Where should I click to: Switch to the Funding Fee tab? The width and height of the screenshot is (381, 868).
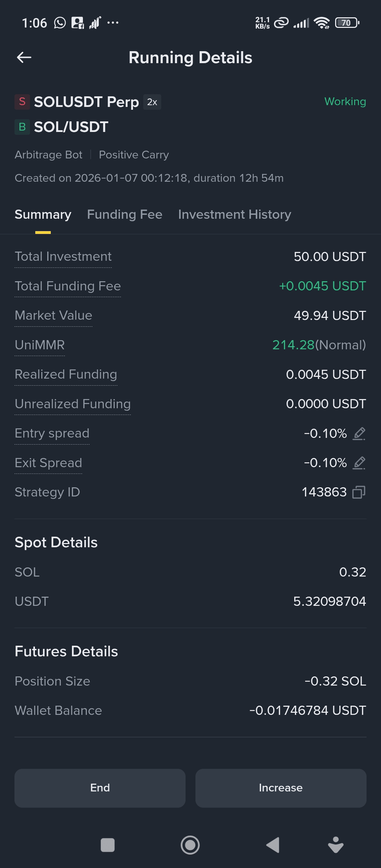pyautogui.click(x=125, y=215)
